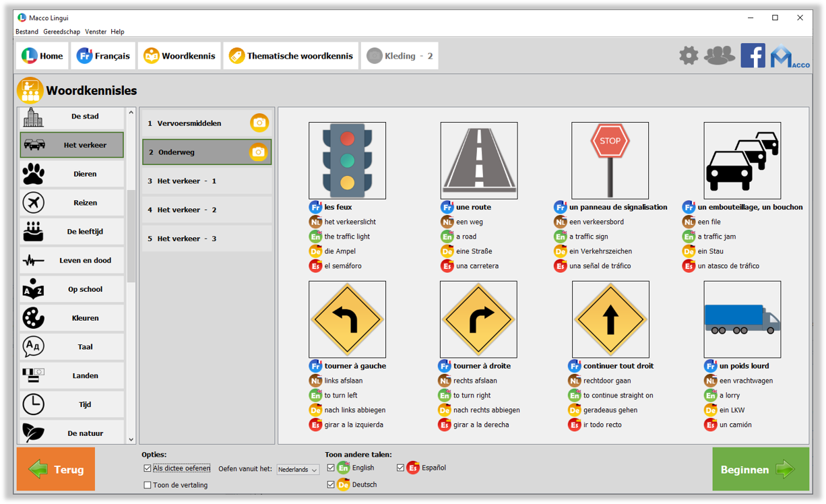Click camera icon next to Vervoersmiddelen

point(259,123)
